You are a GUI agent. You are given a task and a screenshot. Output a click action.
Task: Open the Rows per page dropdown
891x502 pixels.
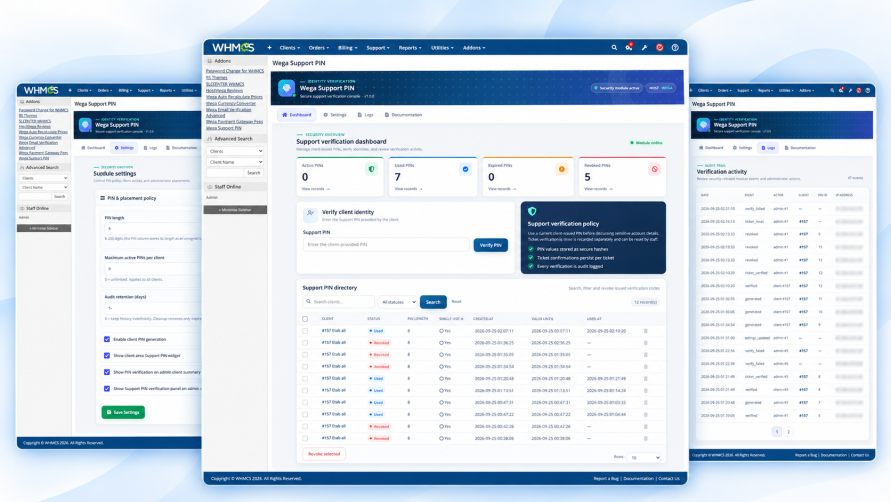pos(644,457)
